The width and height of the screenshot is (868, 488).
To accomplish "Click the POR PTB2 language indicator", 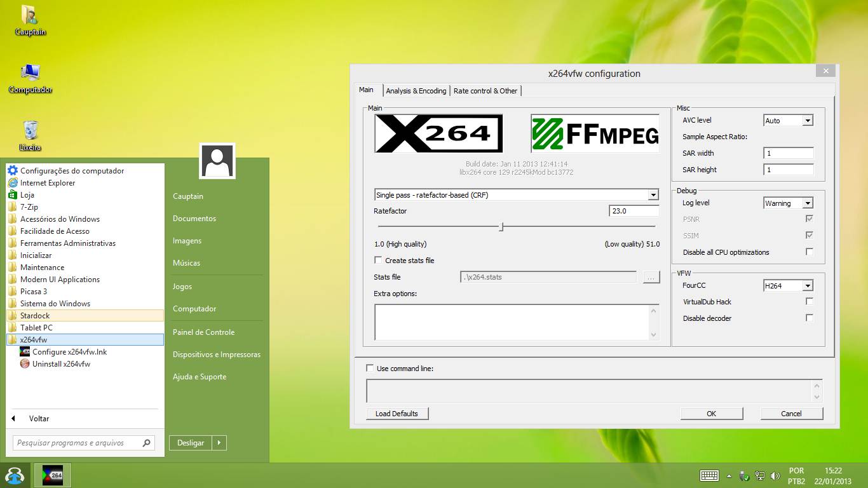I will (x=796, y=476).
